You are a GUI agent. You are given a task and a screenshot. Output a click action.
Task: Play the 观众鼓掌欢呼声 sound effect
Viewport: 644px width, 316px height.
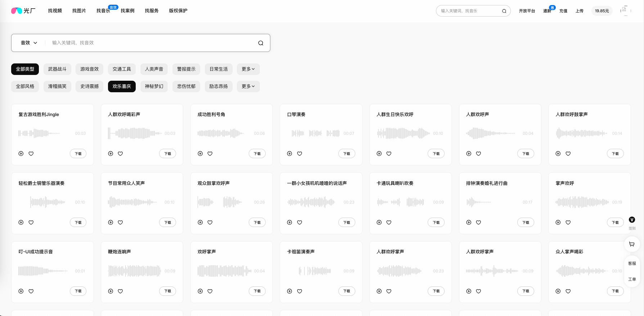click(200, 222)
